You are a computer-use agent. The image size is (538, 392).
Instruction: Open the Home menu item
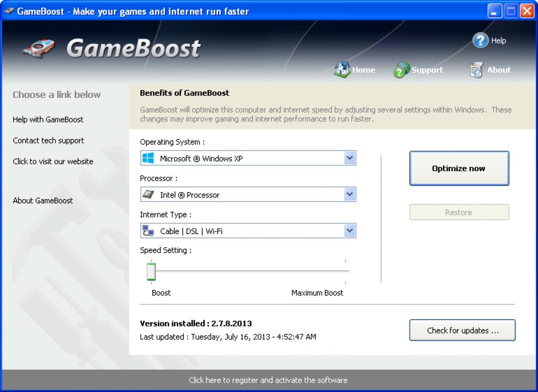355,70
